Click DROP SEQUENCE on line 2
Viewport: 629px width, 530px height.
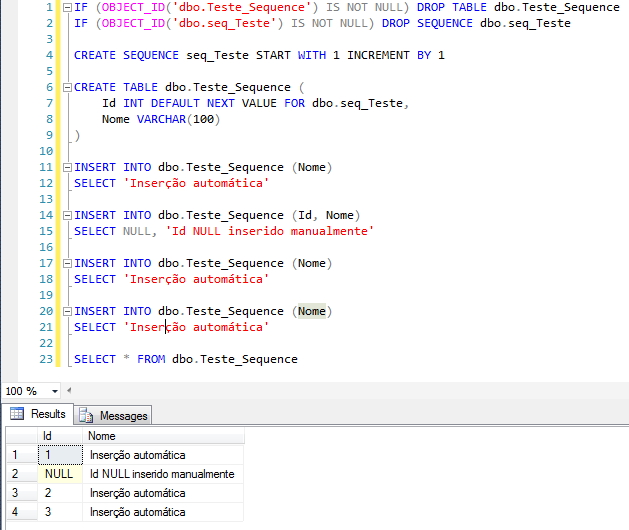[x=427, y=23]
